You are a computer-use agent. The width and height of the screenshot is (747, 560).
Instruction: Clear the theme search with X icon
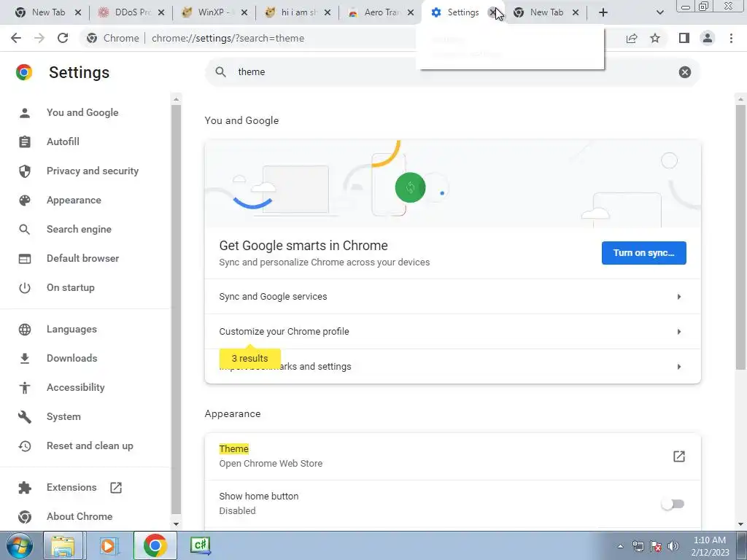[x=684, y=72]
